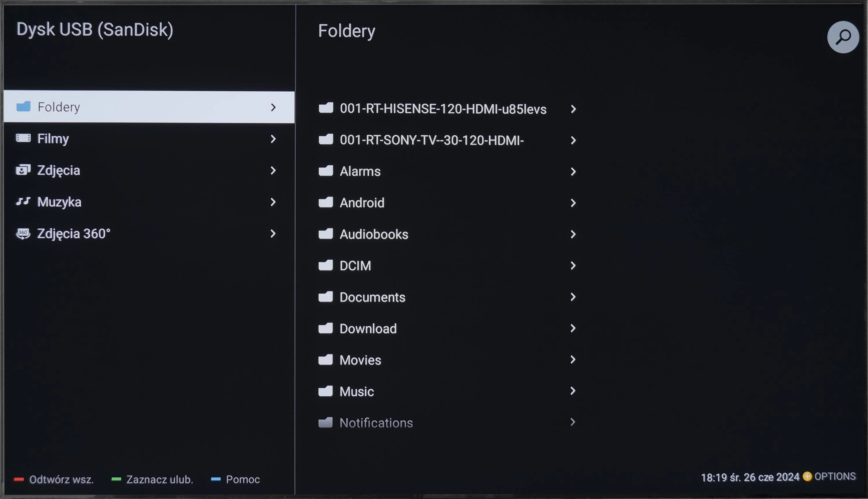Expand the Alarms folder chevron
Image resolution: width=868 pixels, height=499 pixels.
coord(573,171)
